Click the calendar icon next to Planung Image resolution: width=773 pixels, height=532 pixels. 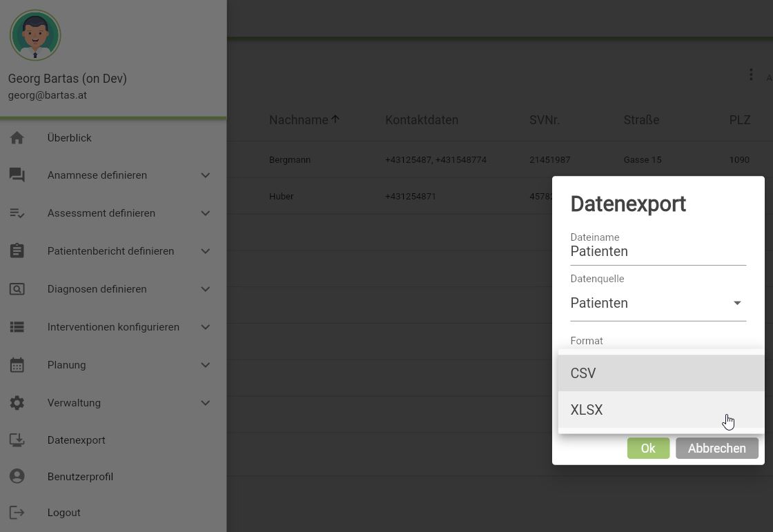tap(17, 365)
